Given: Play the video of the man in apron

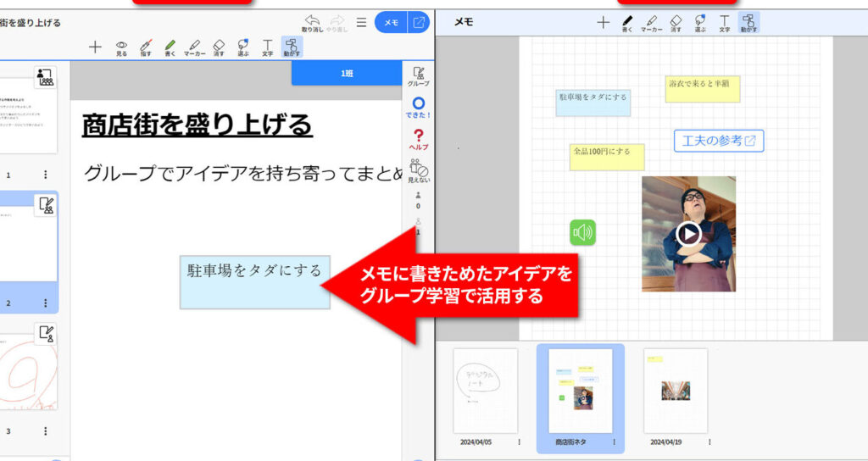Looking at the screenshot, I should 688,233.
